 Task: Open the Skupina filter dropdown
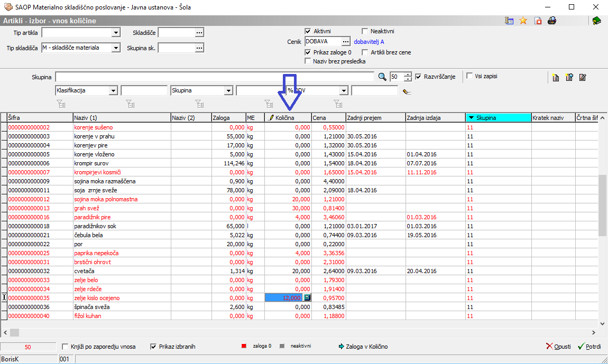click(x=229, y=90)
